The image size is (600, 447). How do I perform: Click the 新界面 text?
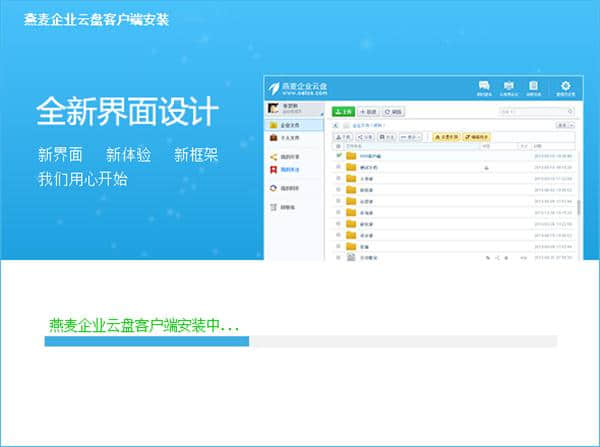[60, 155]
